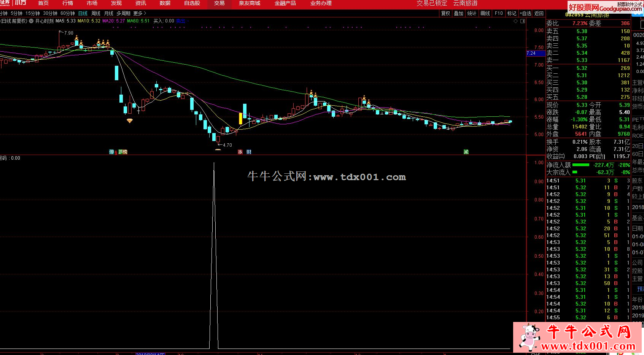Click the 叠加 overlay button
This screenshot has height=355, width=644.
pyautogui.click(x=459, y=13)
